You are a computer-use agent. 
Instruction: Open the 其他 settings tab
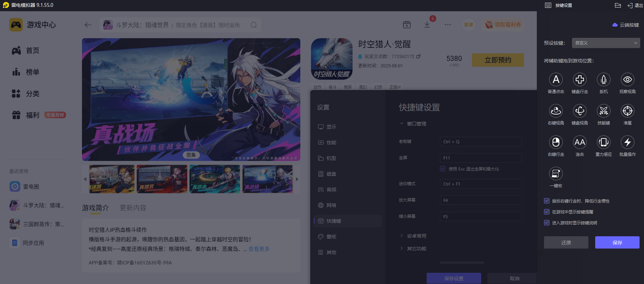(348, 252)
